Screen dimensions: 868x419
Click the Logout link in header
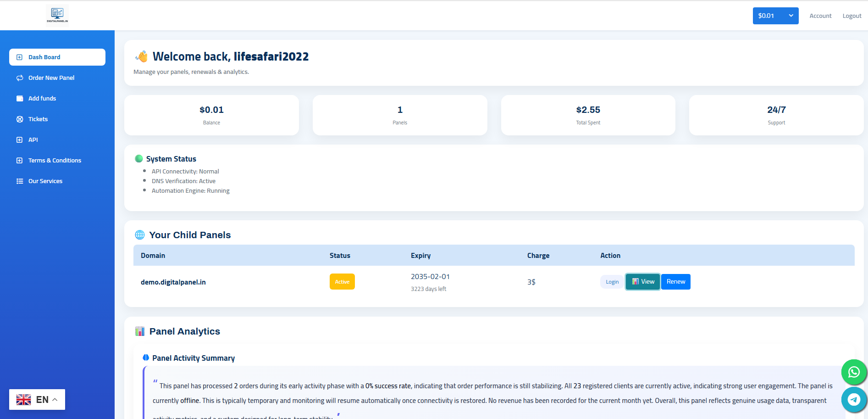click(851, 16)
